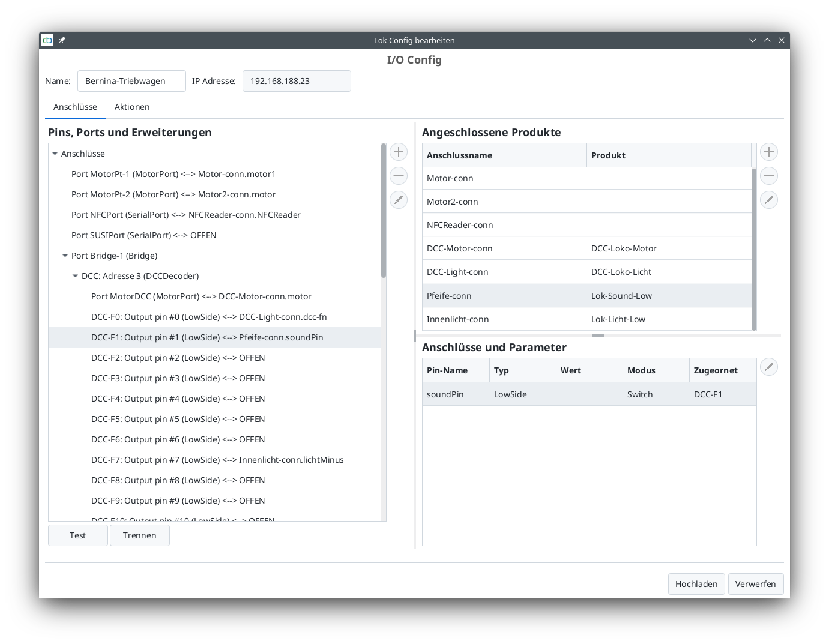Image resolution: width=829 pixels, height=644 pixels.
Task: Select DCC-F7 Innenlicht-conn.lichtMinus tree entry
Action: coord(217,460)
